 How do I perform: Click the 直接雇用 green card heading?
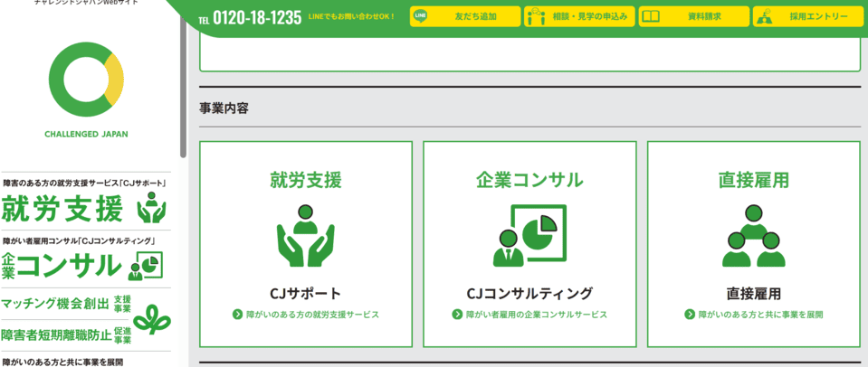[753, 180]
